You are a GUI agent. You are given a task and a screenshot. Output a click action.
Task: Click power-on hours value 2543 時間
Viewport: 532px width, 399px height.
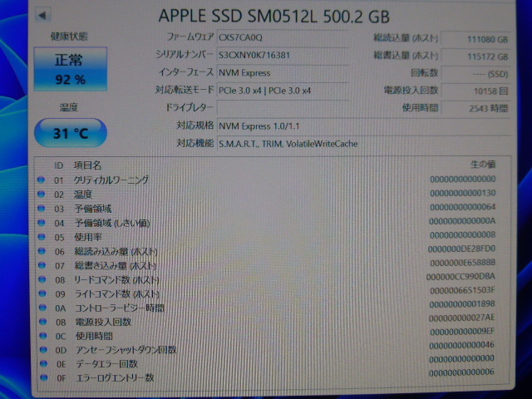point(475,109)
